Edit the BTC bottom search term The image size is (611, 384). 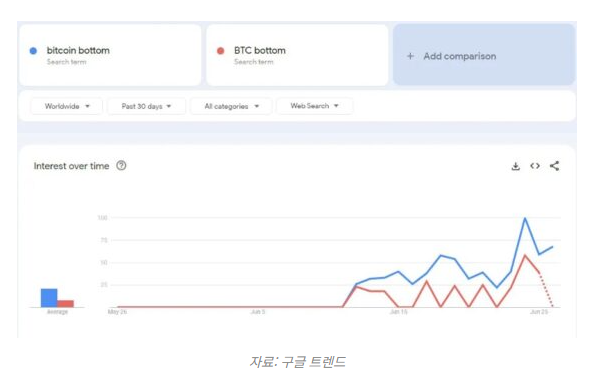pos(297,55)
